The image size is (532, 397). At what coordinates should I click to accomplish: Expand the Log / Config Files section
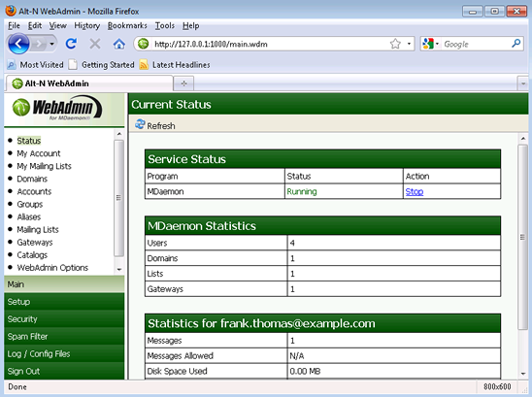click(64, 353)
